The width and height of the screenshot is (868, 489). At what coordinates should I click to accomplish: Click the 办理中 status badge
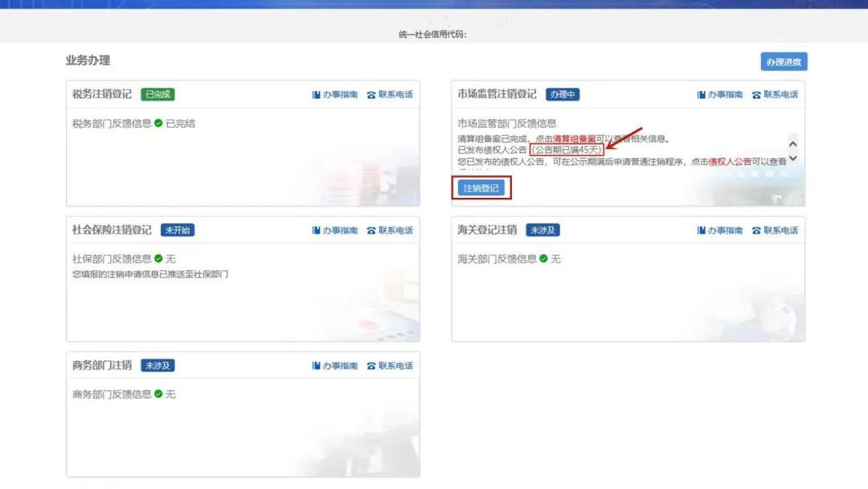tap(563, 94)
